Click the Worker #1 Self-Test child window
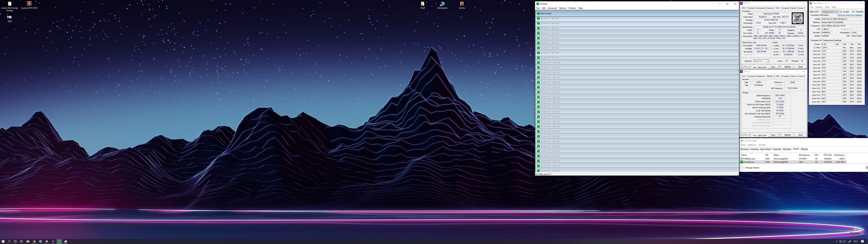Screen dimensions: 868x244 tap(550, 18)
